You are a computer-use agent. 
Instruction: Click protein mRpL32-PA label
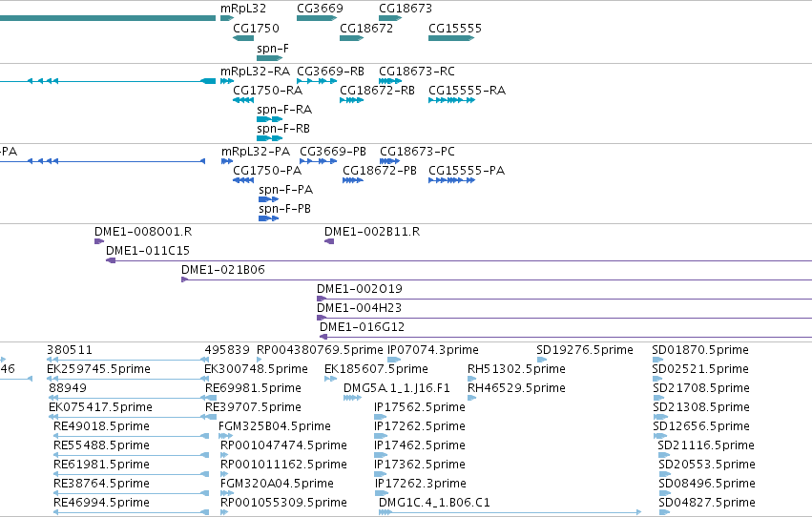point(256,152)
